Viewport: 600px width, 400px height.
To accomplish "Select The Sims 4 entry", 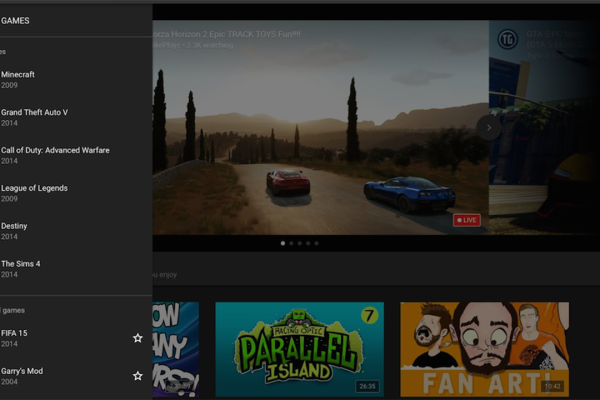I will (76, 269).
